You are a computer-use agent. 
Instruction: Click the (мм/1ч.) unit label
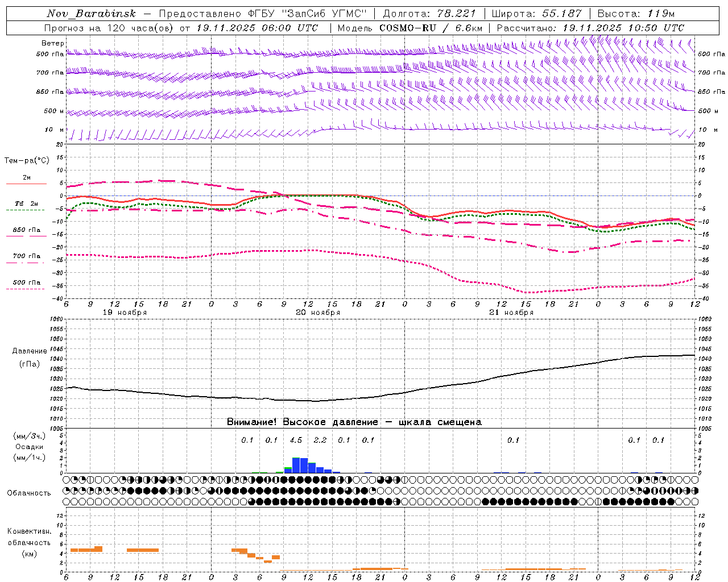[30, 458]
